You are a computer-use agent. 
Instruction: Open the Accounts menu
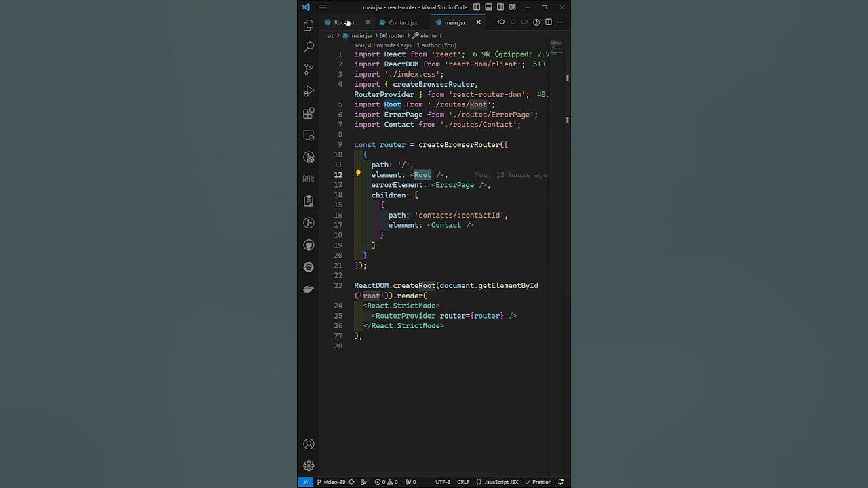point(309,444)
